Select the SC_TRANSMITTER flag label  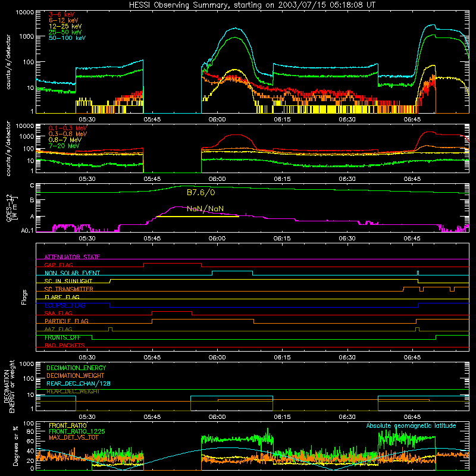coord(69,289)
